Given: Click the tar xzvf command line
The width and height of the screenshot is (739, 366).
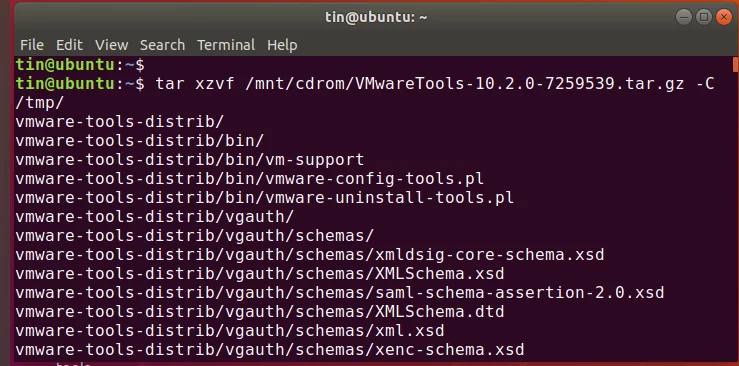Looking at the screenshot, I should (x=365, y=84).
